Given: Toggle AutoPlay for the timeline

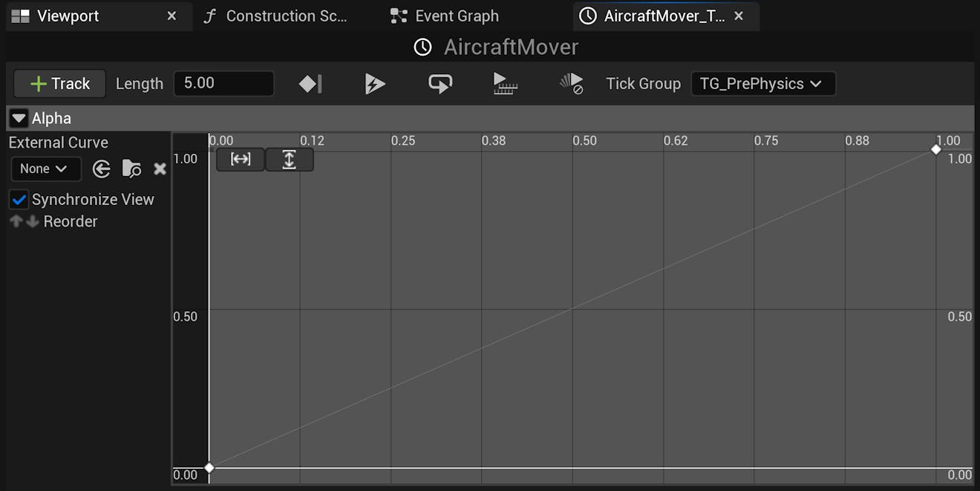Looking at the screenshot, I should click(x=375, y=84).
